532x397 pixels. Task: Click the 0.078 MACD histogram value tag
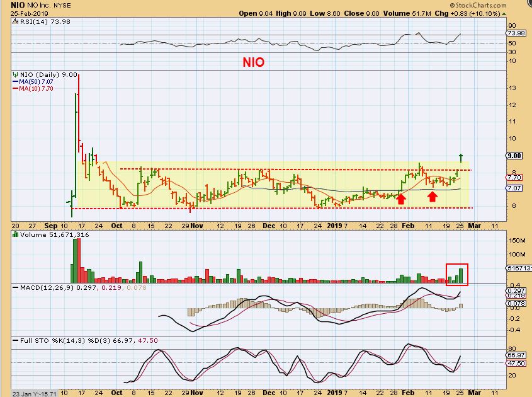pos(516,304)
